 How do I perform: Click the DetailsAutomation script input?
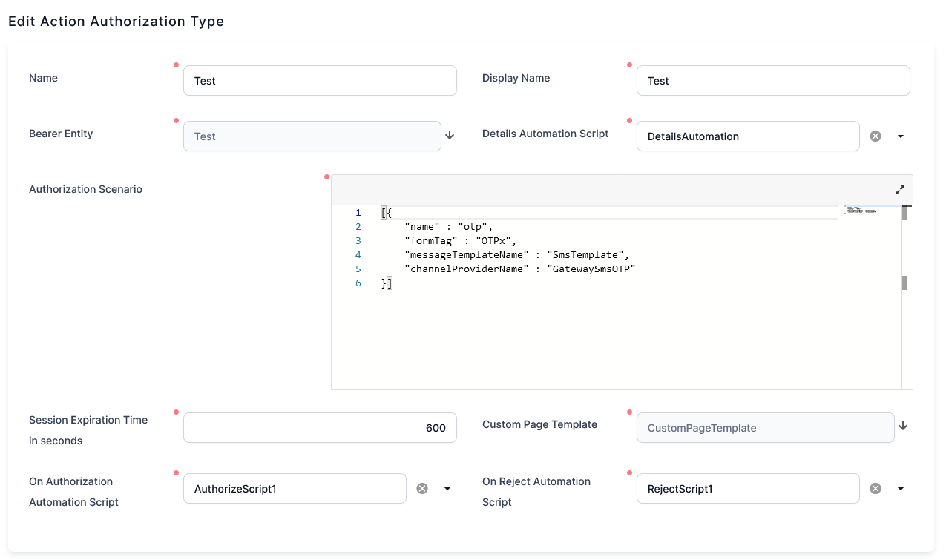747,136
